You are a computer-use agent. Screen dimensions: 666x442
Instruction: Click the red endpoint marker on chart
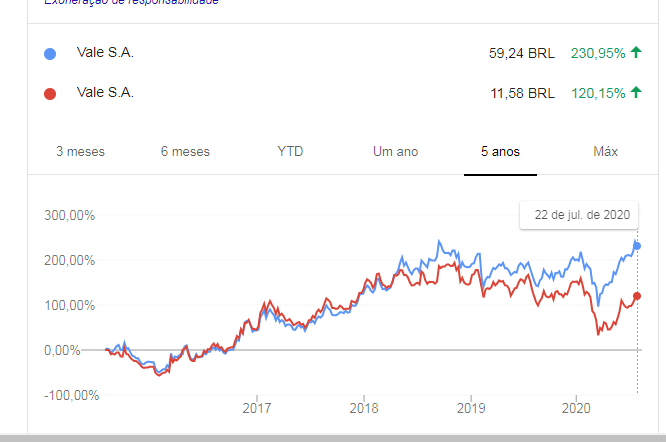click(637, 296)
